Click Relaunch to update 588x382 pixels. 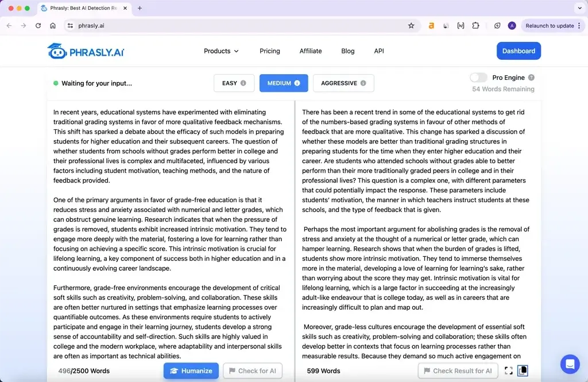click(x=550, y=25)
